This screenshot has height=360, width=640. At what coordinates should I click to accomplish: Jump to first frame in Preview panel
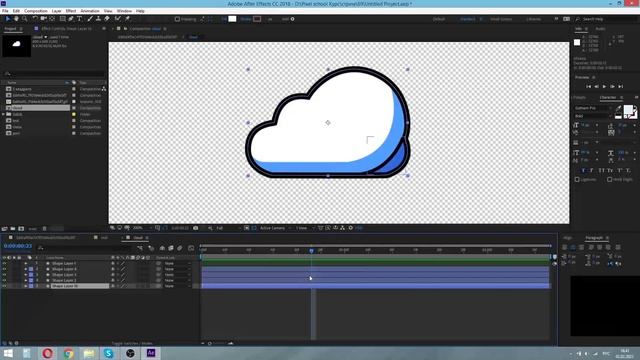pos(588,87)
